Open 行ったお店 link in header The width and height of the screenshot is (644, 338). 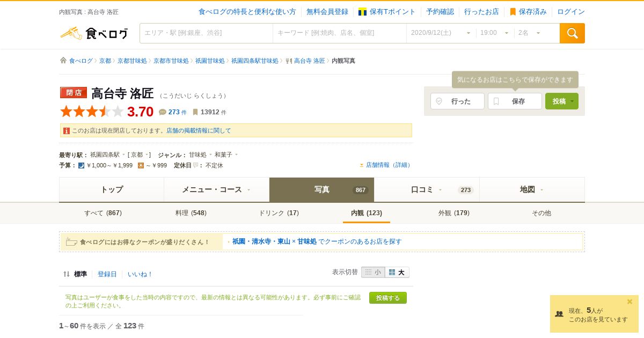coord(481,12)
